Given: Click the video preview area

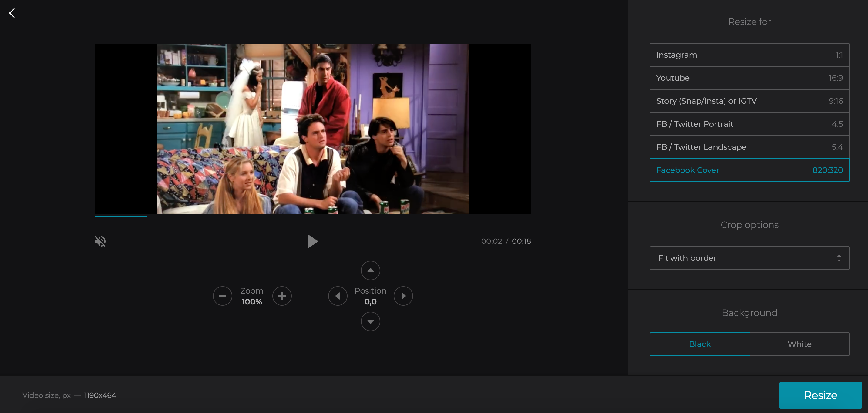Looking at the screenshot, I should point(313,129).
